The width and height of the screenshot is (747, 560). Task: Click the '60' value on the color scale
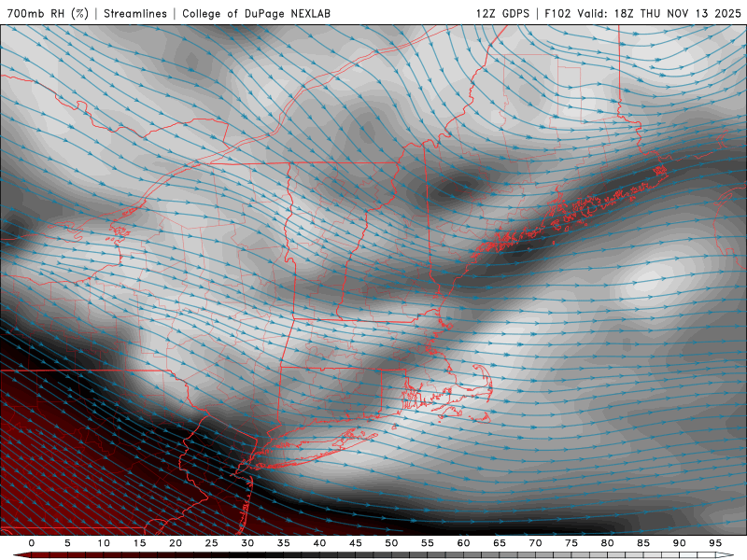pos(463,543)
